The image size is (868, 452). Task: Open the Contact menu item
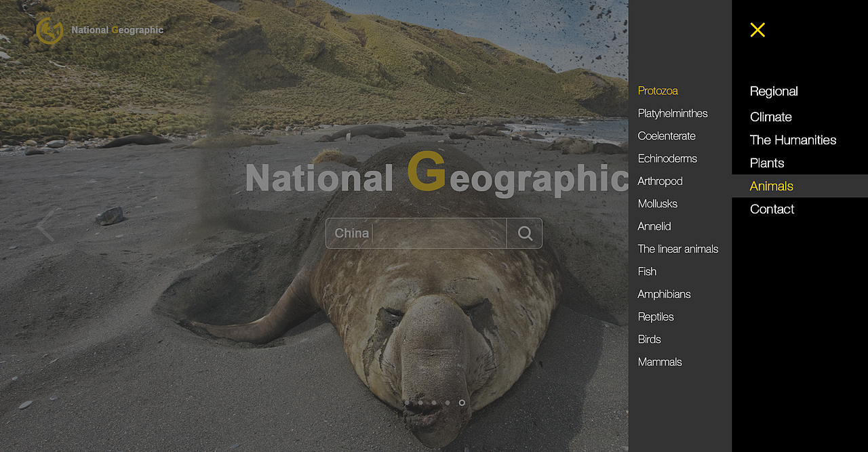tap(772, 209)
